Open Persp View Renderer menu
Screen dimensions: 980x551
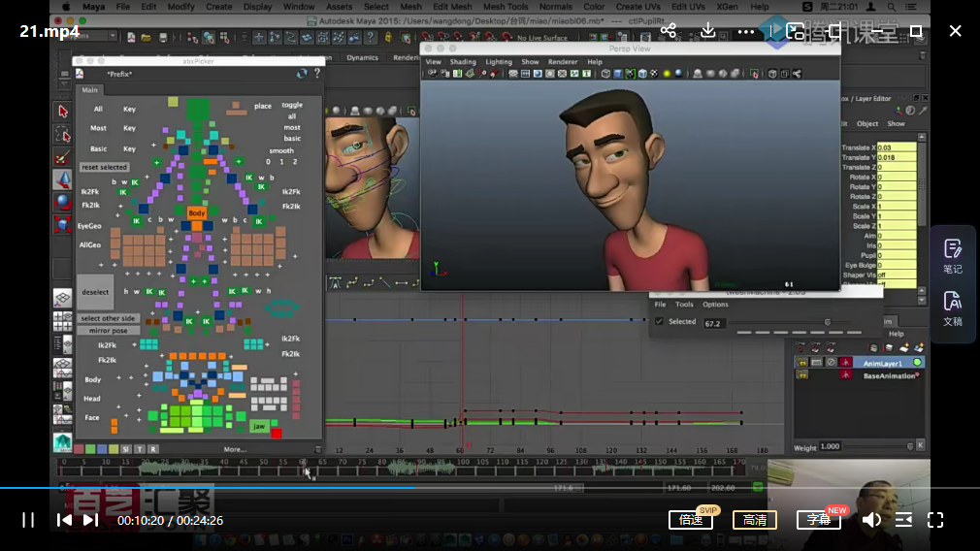click(x=563, y=62)
